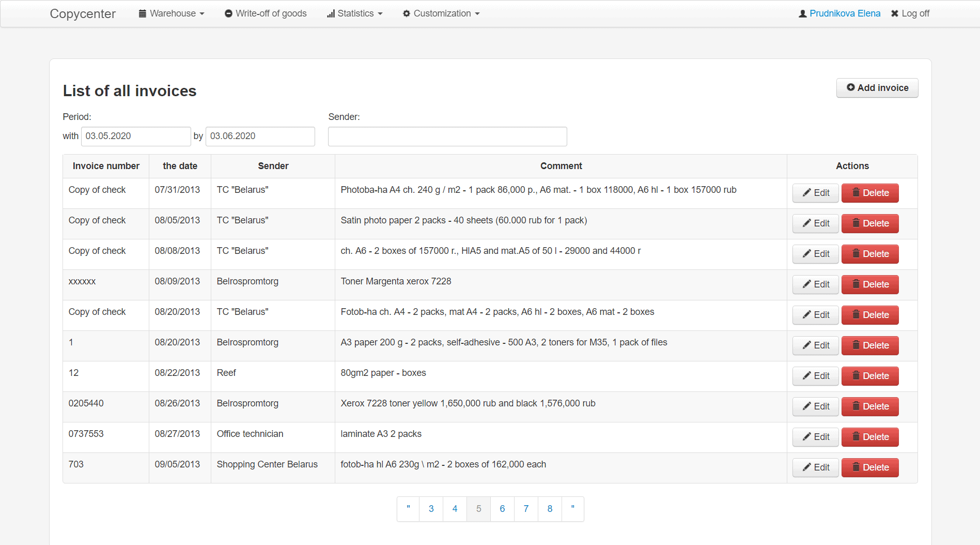This screenshot has height=545, width=980.
Task: Go to first page of pagination
Action: coord(408,509)
